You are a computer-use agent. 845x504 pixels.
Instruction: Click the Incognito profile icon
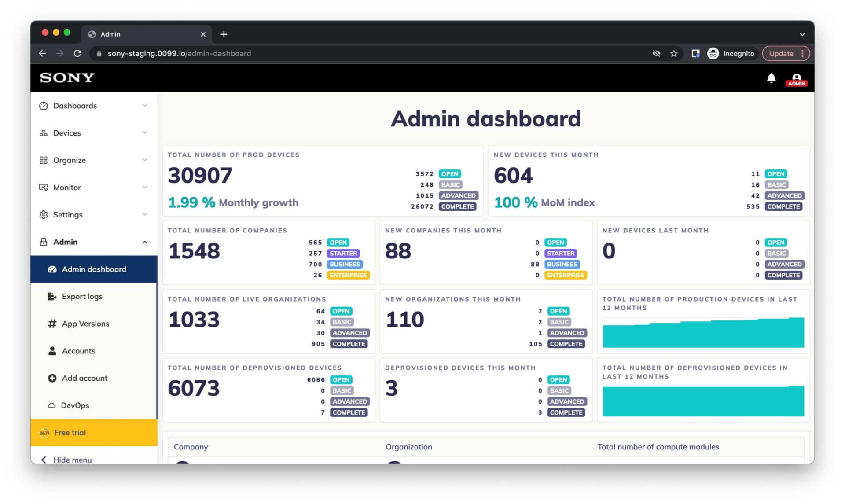coord(713,54)
